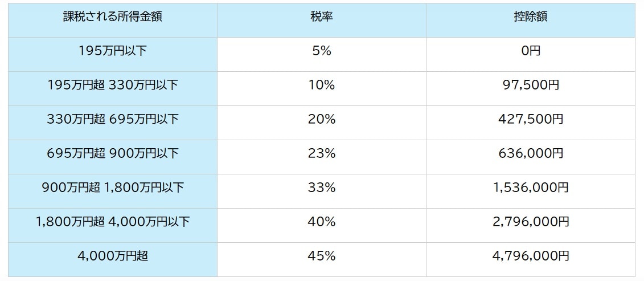Select the 2,796,000円 deduction amount
The width and height of the screenshot is (644, 281).
pyautogui.click(x=530, y=222)
